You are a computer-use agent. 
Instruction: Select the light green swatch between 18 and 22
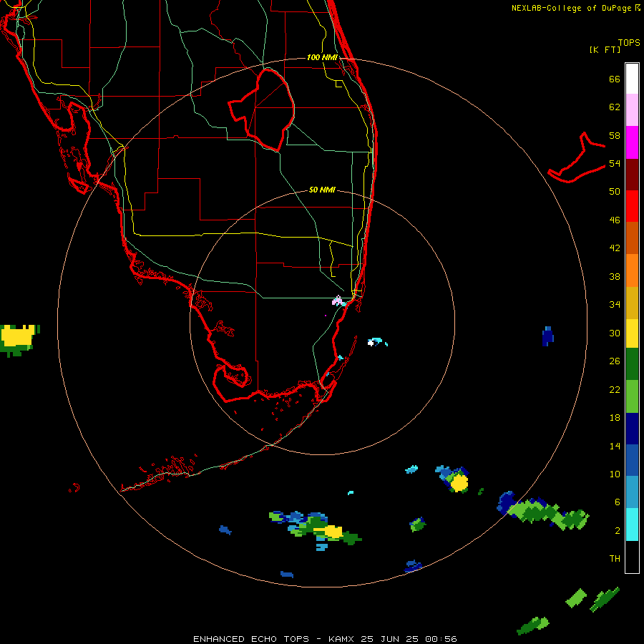tap(632, 396)
